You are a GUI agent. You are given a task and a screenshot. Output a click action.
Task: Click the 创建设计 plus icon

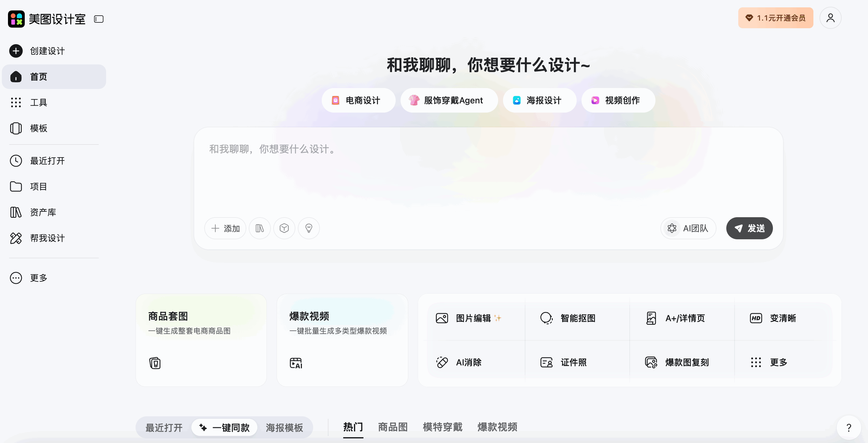pos(16,51)
